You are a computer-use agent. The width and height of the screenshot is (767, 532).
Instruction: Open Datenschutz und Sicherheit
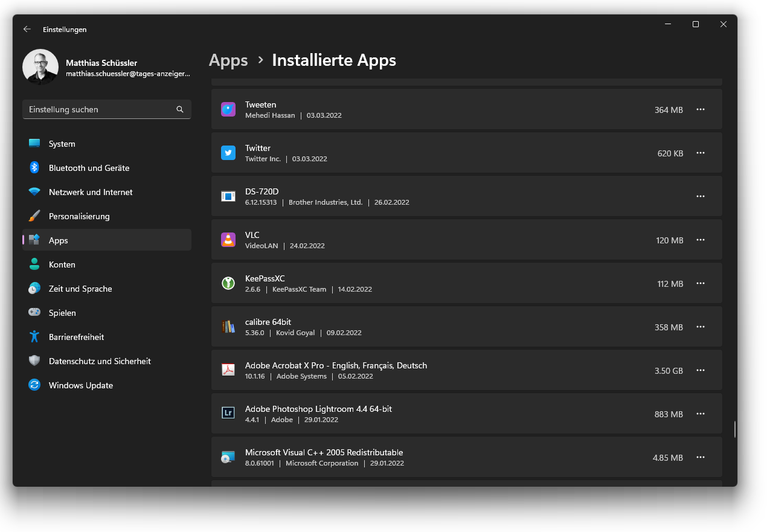pyautogui.click(x=107, y=361)
